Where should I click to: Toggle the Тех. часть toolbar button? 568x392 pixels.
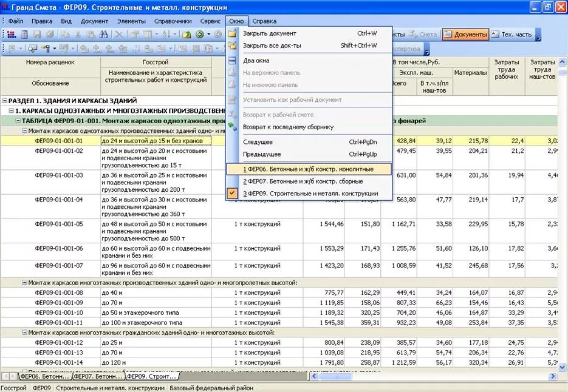pos(512,35)
